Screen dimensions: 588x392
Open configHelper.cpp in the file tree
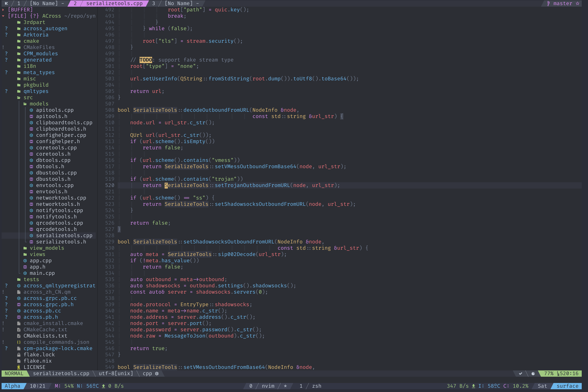click(61, 135)
